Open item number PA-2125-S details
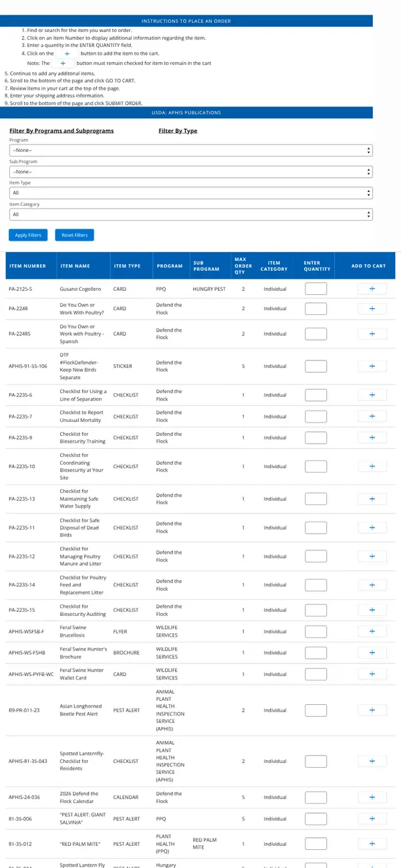Viewport: 401px width, 868px height. (21, 290)
